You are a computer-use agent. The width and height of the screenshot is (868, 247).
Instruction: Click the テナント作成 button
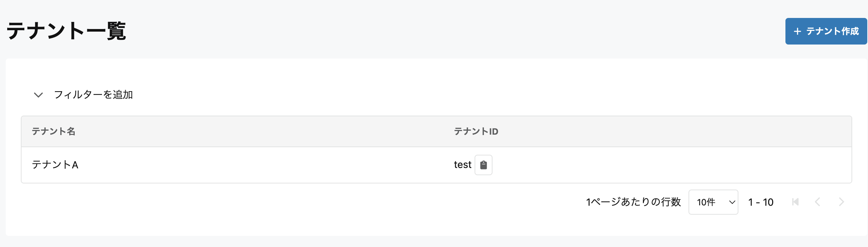(826, 31)
